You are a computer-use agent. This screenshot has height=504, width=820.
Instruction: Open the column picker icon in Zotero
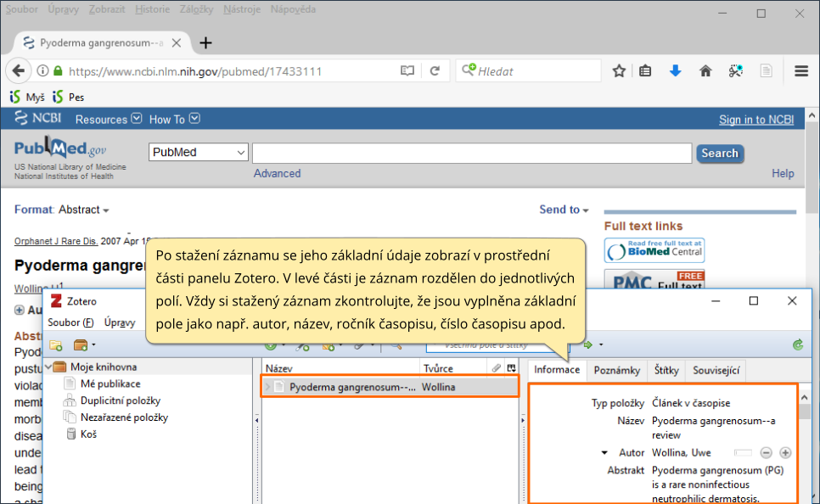click(512, 368)
